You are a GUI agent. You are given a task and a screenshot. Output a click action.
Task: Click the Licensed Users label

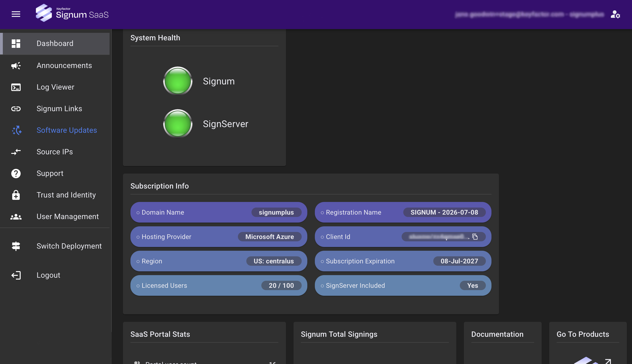pos(164,285)
